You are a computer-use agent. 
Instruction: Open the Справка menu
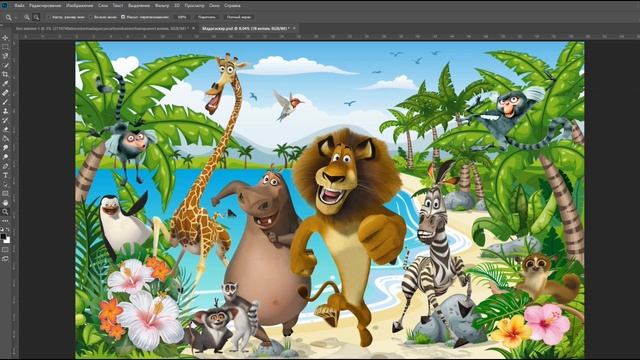[232, 6]
